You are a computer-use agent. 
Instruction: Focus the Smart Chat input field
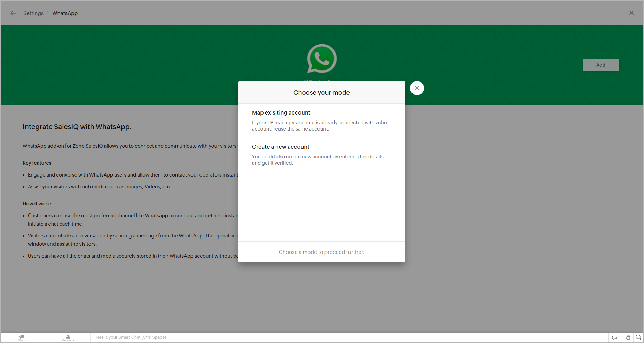349,337
